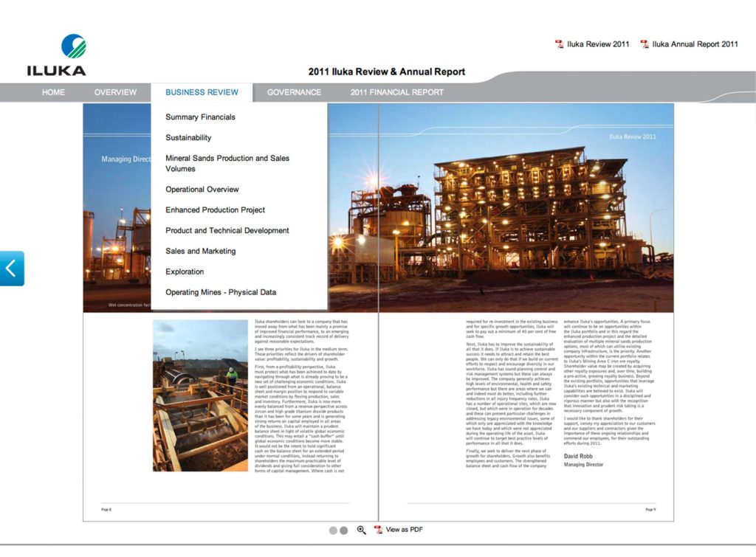Select Exploration menu item

[x=185, y=271]
